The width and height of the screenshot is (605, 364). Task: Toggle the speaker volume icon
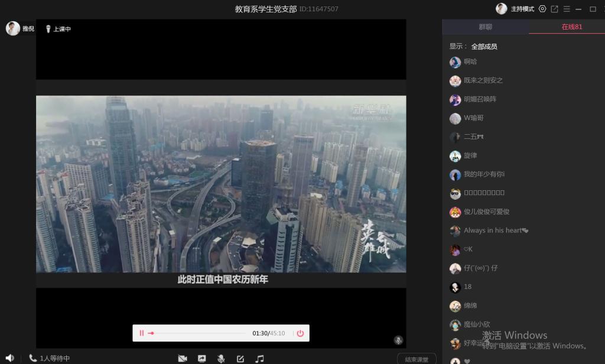click(x=9, y=358)
